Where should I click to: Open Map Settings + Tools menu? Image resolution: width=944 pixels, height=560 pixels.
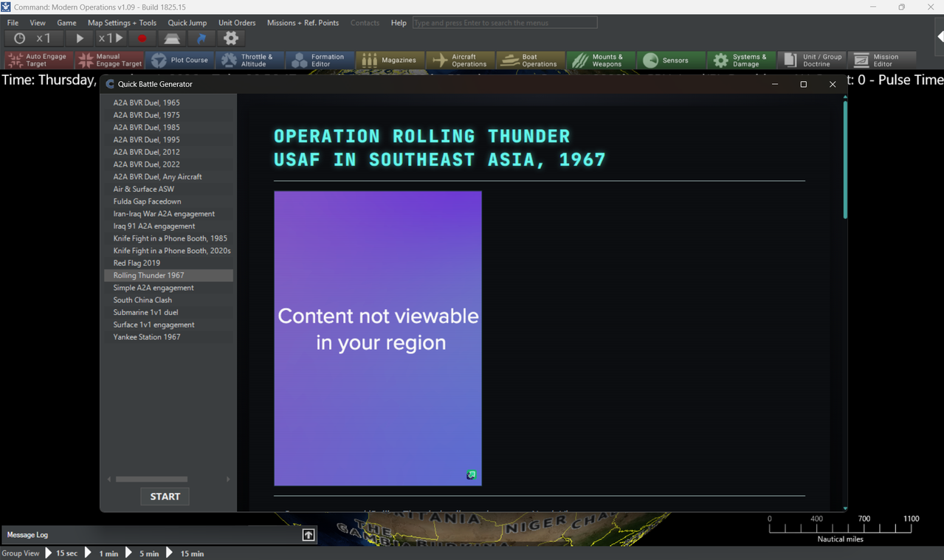122,23
